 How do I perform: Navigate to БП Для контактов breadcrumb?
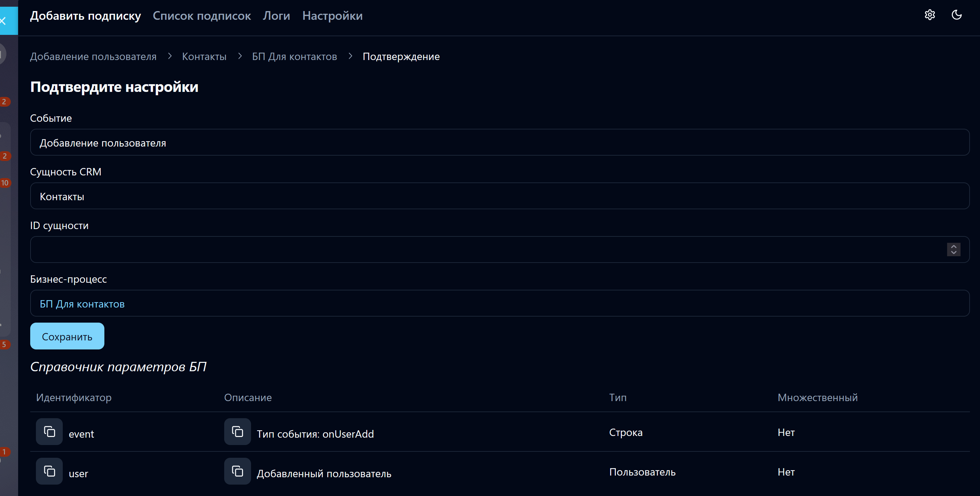[294, 57]
